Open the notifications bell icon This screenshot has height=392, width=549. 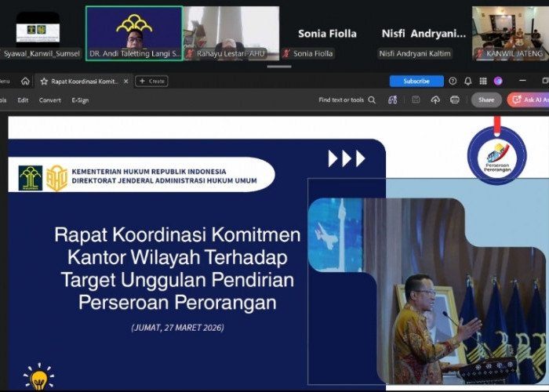click(467, 82)
